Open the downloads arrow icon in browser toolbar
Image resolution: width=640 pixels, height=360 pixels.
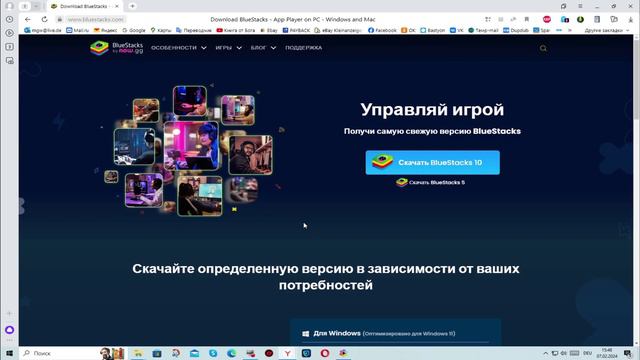(631, 19)
